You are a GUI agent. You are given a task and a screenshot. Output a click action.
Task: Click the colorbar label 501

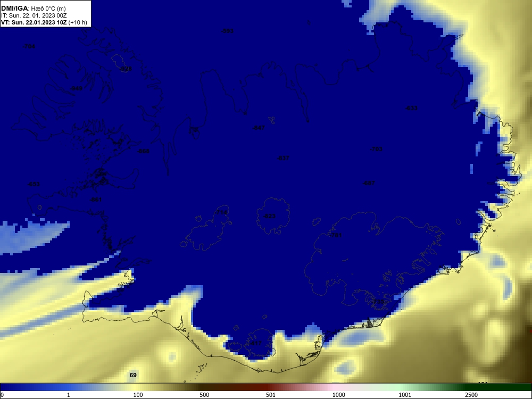point(271,395)
